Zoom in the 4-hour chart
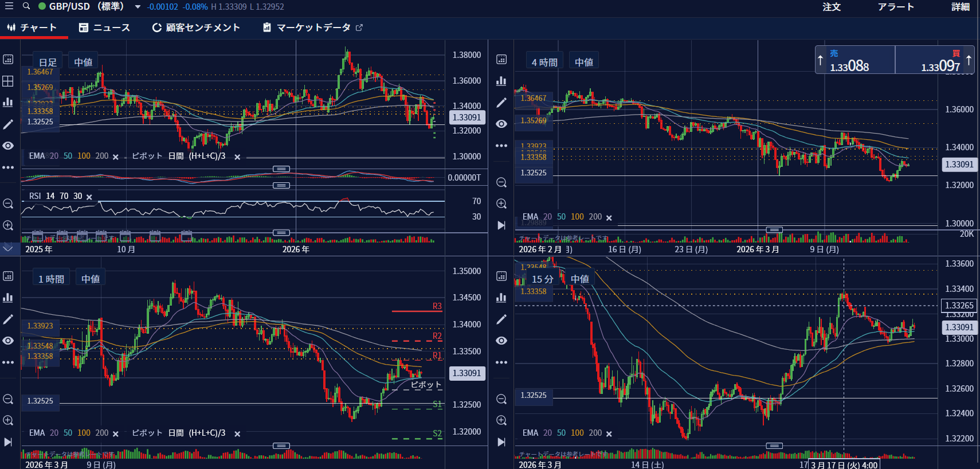This screenshot has height=469, width=980. 501,204
